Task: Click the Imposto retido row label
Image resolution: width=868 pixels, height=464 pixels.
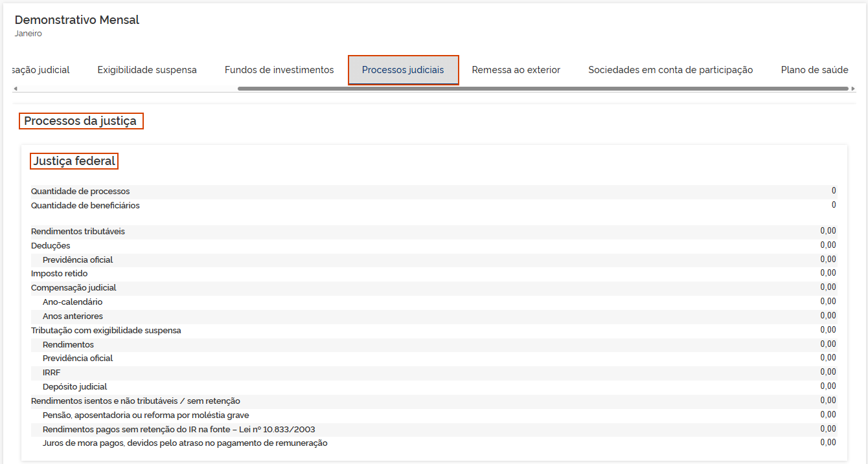Action: pyautogui.click(x=59, y=274)
